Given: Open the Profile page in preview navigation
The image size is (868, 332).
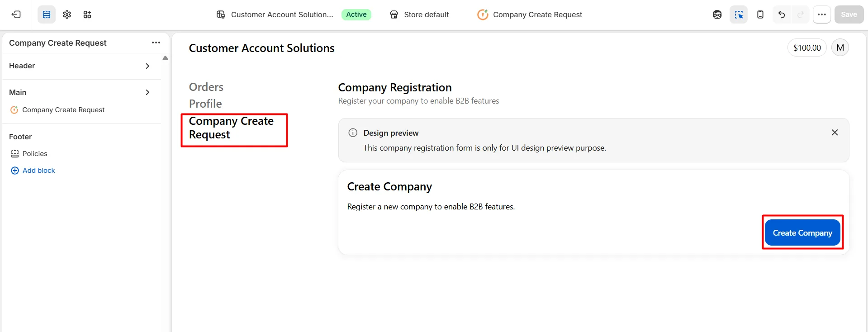Looking at the screenshot, I should pos(205,104).
